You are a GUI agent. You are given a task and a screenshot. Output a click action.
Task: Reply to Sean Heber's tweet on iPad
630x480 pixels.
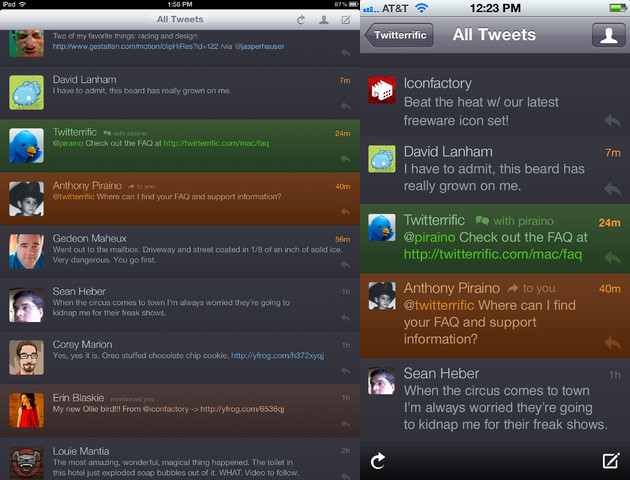[x=345, y=318]
